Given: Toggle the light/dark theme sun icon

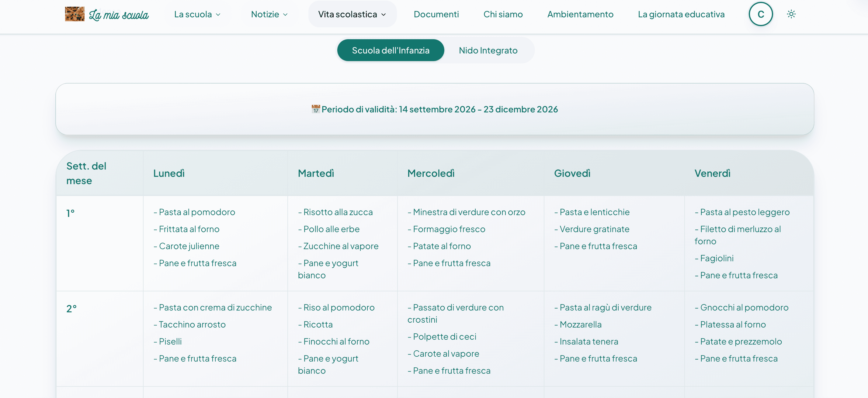Looking at the screenshot, I should [791, 14].
